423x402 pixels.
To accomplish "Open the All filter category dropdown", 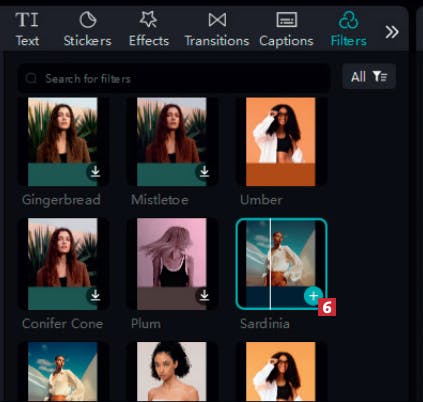I will click(x=369, y=77).
